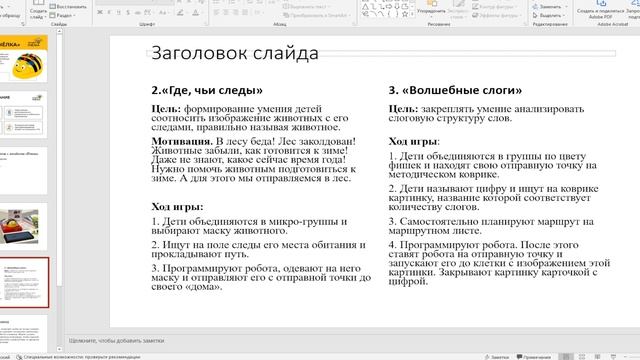Image resolution: width=640 pixels, height=360 pixels.
Task: Toggle text shadow (S)
Action: point(128,13)
